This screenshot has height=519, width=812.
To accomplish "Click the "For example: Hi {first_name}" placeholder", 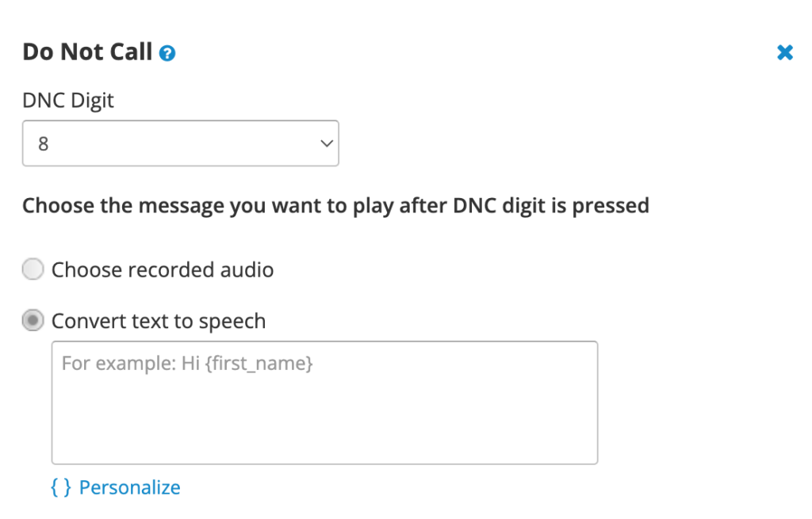I will tap(187, 363).
